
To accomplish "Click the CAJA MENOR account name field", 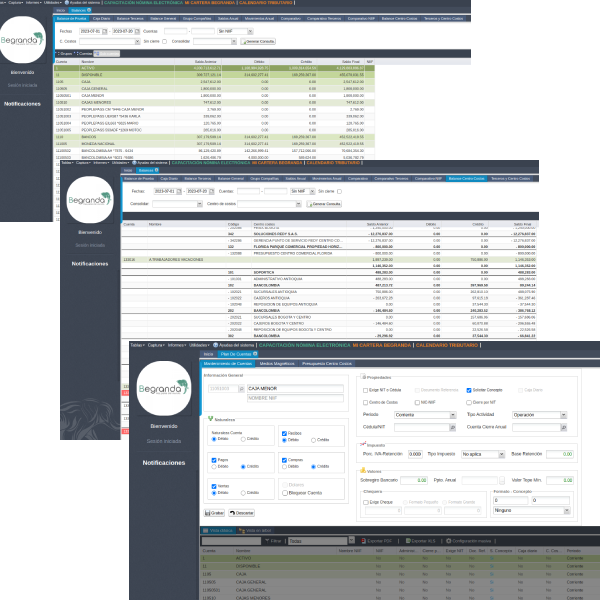I will [294, 387].
